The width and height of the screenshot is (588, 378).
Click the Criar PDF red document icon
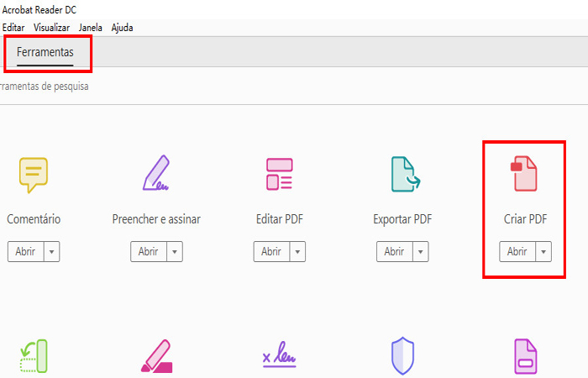[x=524, y=174]
